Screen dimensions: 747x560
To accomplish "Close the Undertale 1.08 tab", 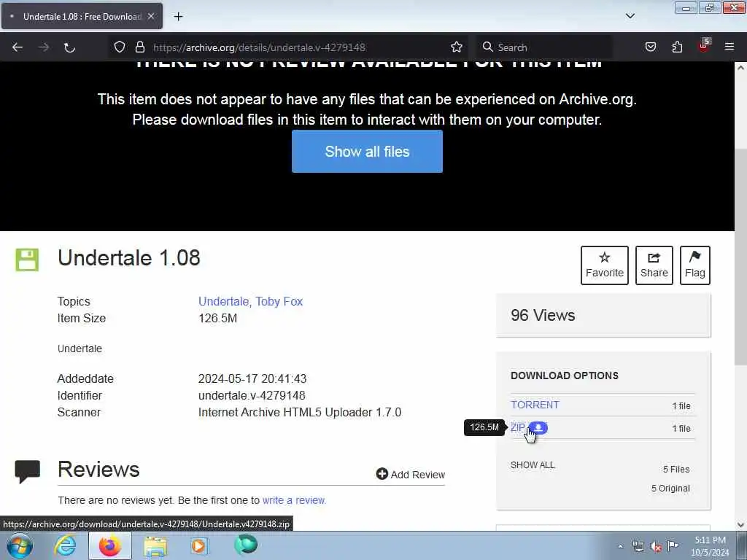I will coord(151,16).
